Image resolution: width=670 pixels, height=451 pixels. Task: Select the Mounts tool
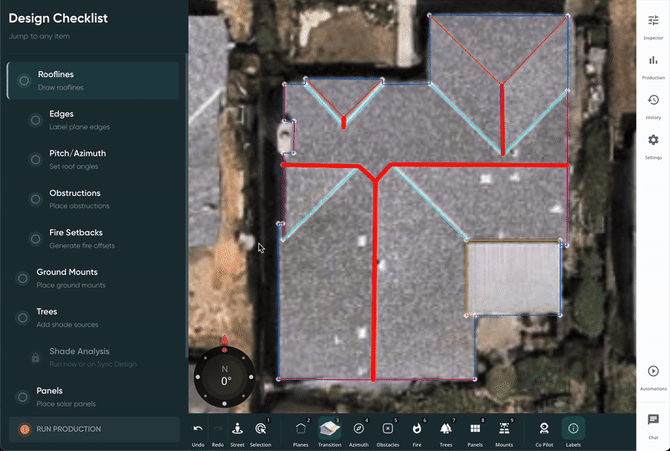(504, 431)
